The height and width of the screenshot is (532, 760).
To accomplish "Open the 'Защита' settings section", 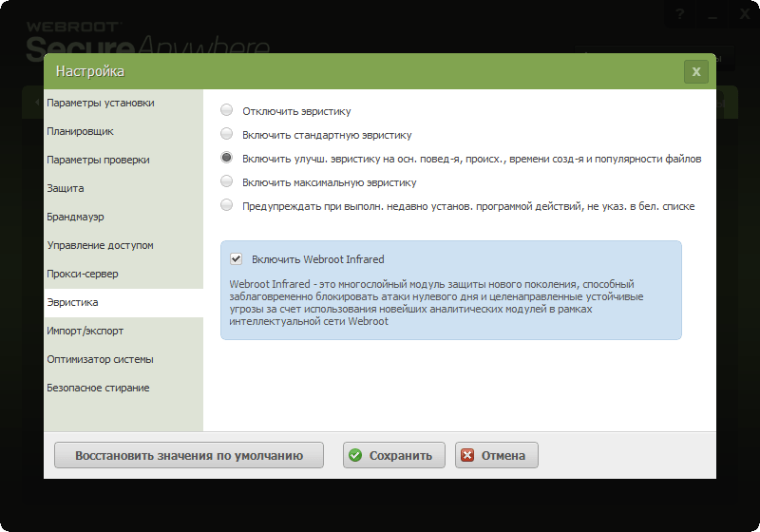I will tap(123, 189).
